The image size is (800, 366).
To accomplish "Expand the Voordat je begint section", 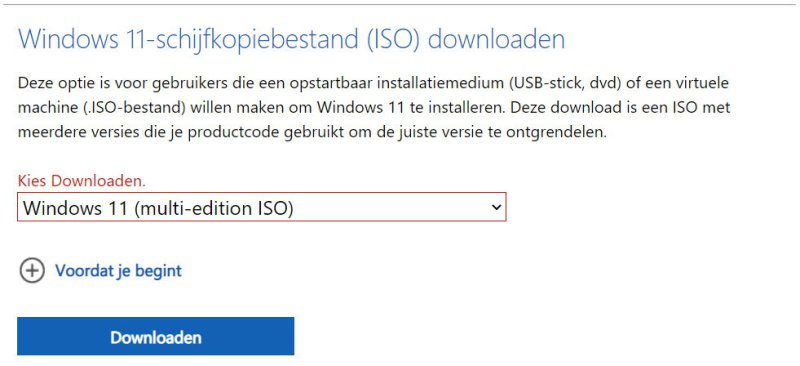I will 101,271.
